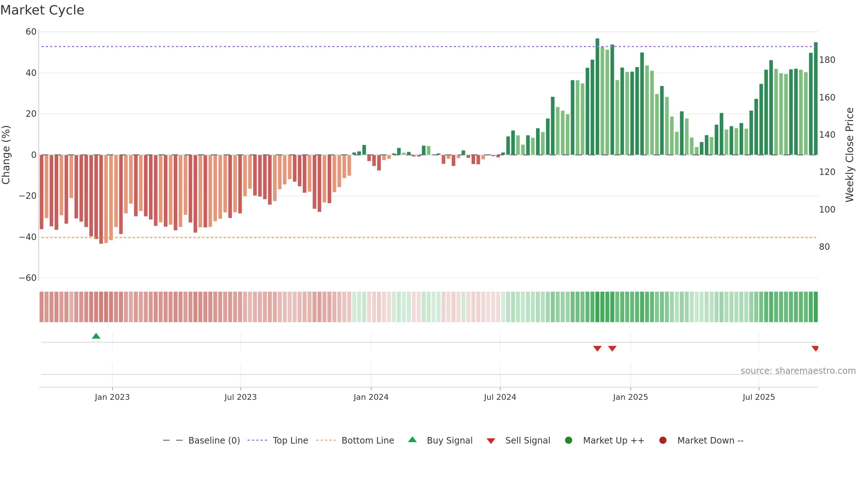Viewport: 868px width, 488px height.
Task: Toggle the Bottom Line legend entry
Action: click(355, 440)
